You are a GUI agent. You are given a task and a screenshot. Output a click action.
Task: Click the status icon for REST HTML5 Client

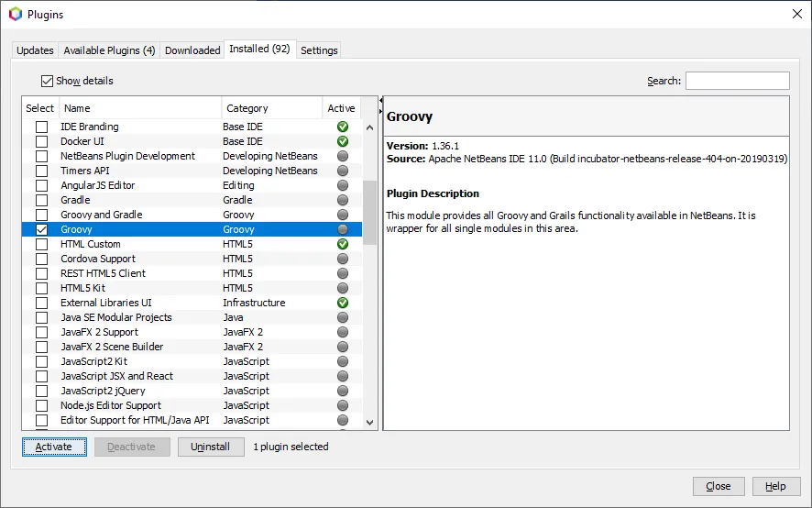[342, 273]
